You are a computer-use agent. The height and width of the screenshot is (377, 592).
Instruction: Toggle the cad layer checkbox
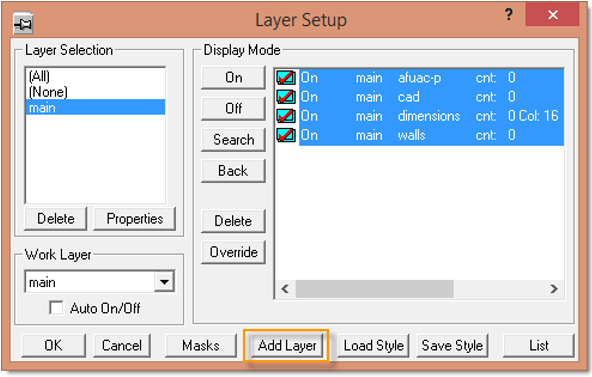point(286,97)
